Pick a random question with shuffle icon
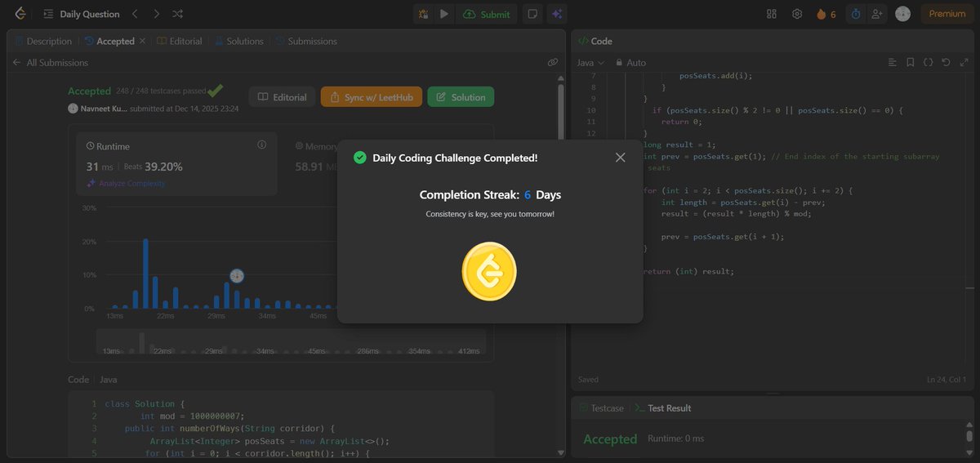The image size is (980, 463). pos(178,14)
